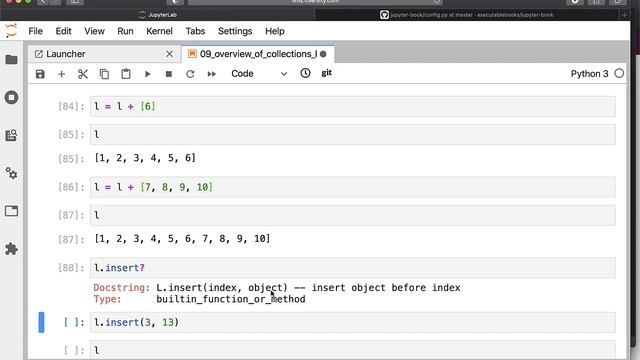Open running terminals and kernels sidebar
Viewport: 640px width, 360px height.
(x=11, y=97)
